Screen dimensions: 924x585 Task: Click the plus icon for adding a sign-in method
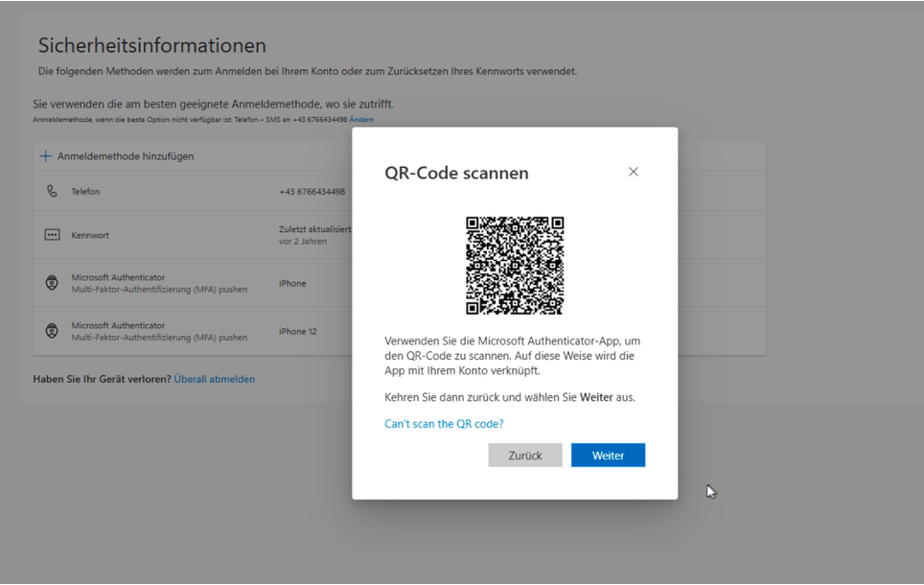tap(45, 156)
